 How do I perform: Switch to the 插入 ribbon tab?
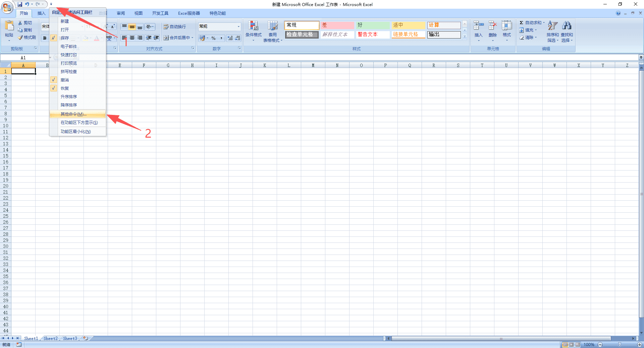(41, 13)
